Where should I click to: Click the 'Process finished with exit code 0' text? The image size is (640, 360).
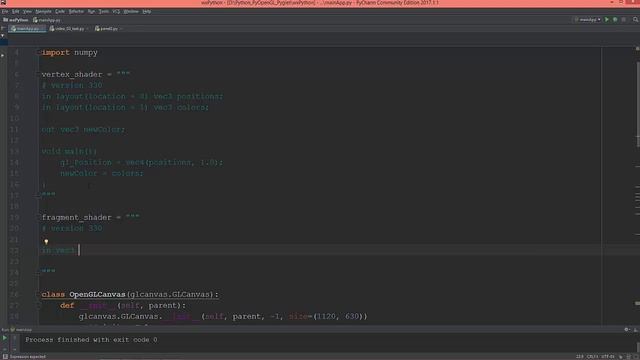point(91,340)
